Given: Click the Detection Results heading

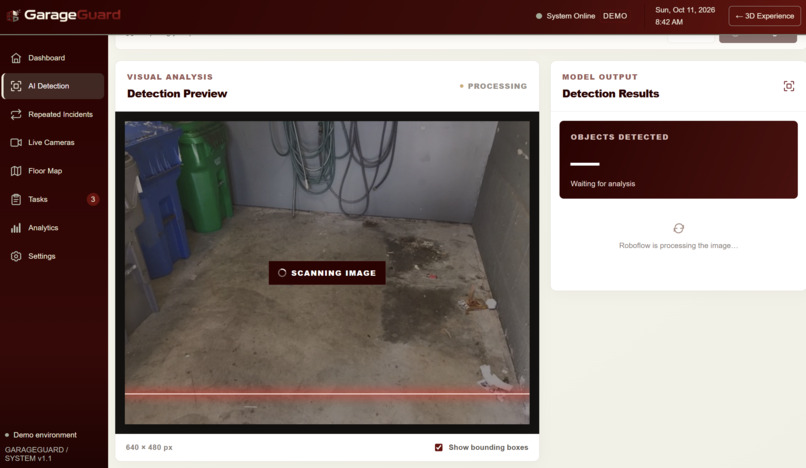Looking at the screenshot, I should [610, 94].
